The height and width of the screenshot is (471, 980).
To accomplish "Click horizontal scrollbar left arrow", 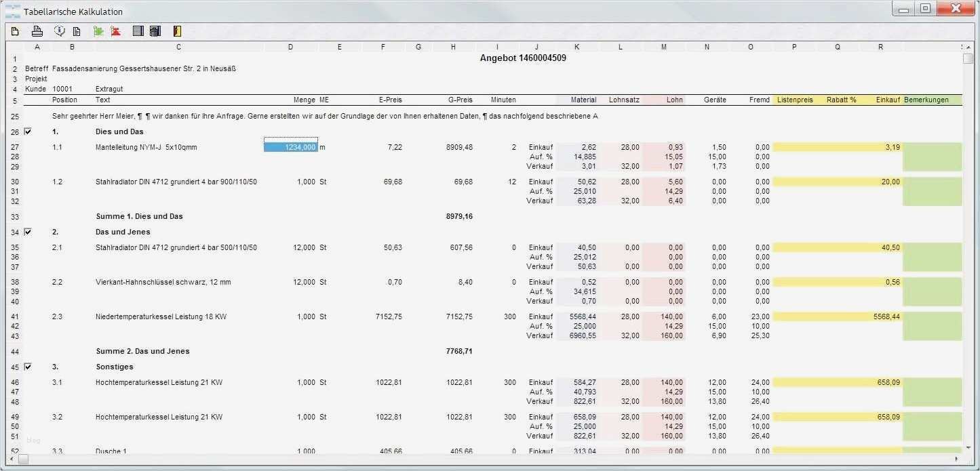I will pyautogui.click(x=12, y=459).
